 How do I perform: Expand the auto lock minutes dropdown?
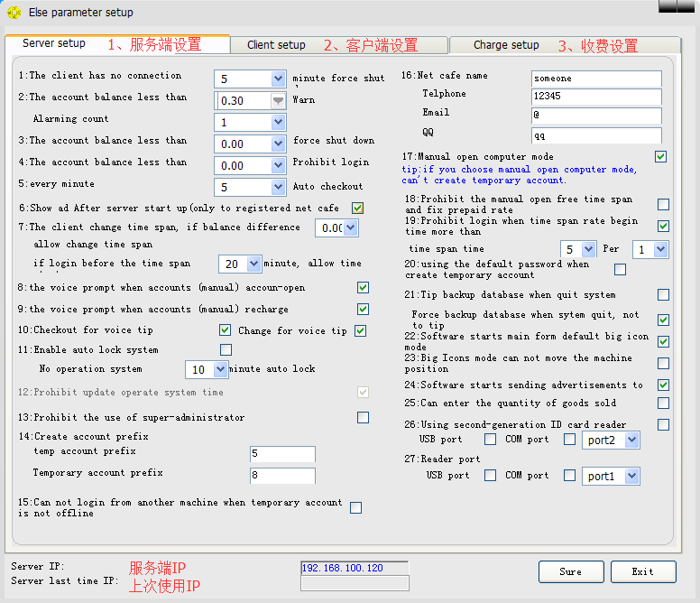click(219, 370)
